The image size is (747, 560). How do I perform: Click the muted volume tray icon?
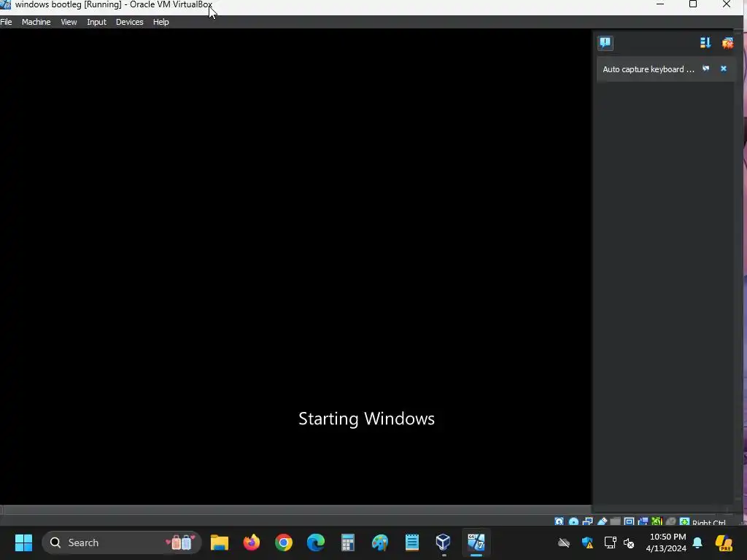pyautogui.click(x=630, y=542)
